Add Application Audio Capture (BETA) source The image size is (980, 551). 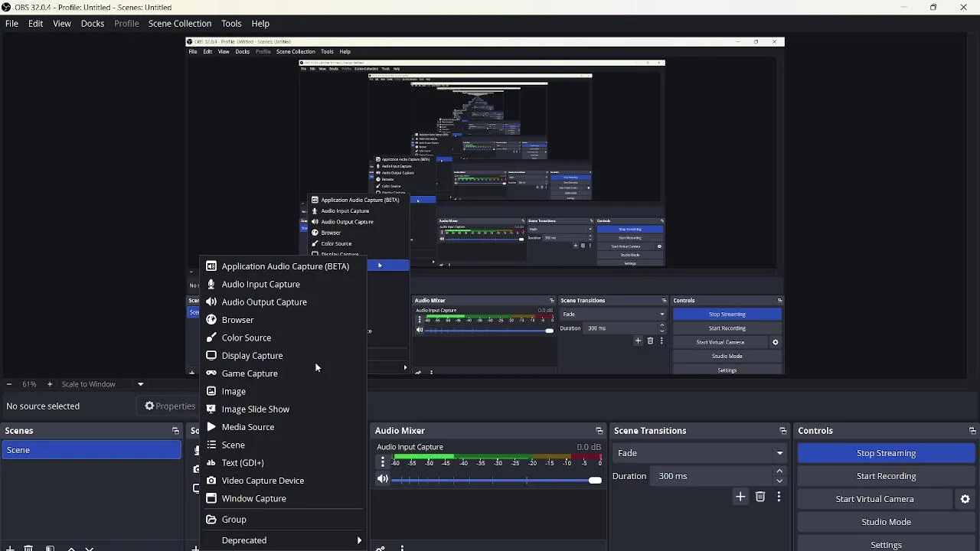(x=283, y=266)
